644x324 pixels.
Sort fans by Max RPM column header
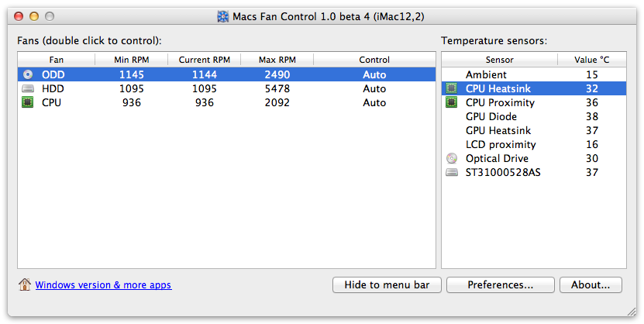pos(277,60)
